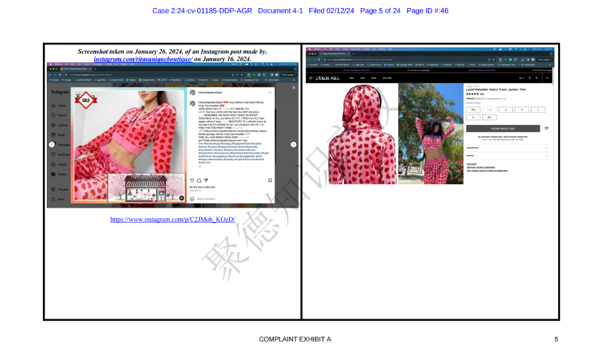Open Reels icon in Instagram sidebar
This screenshot has width=601, height=364.
click(53, 134)
